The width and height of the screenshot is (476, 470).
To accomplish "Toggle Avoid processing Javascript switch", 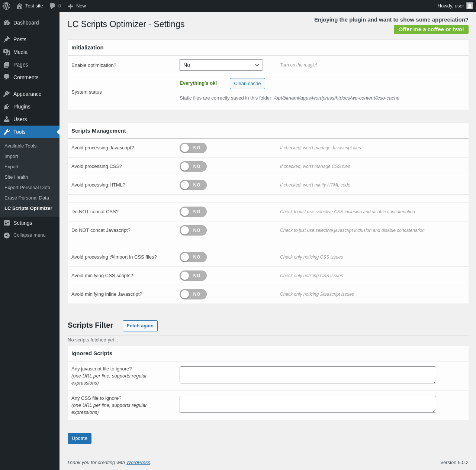I will (x=193, y=148).
